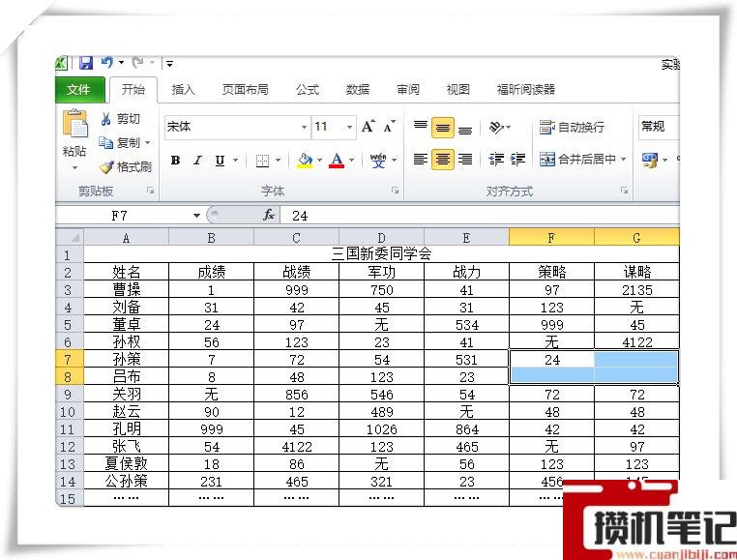This screenshot has height=560, width=737.
Task: Switch to the 数据 ribbon tab
Action: click(358, 89)
